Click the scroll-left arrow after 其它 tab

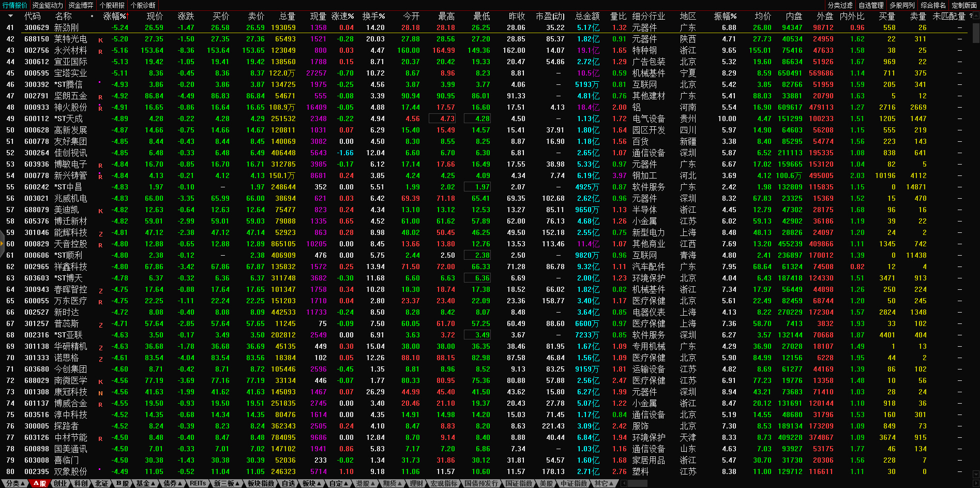(624, 483)
